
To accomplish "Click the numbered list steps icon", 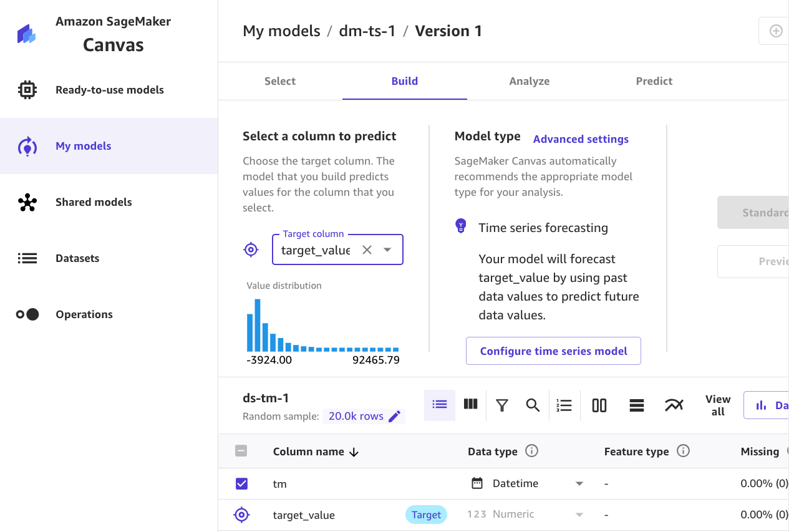I will 564,405.
